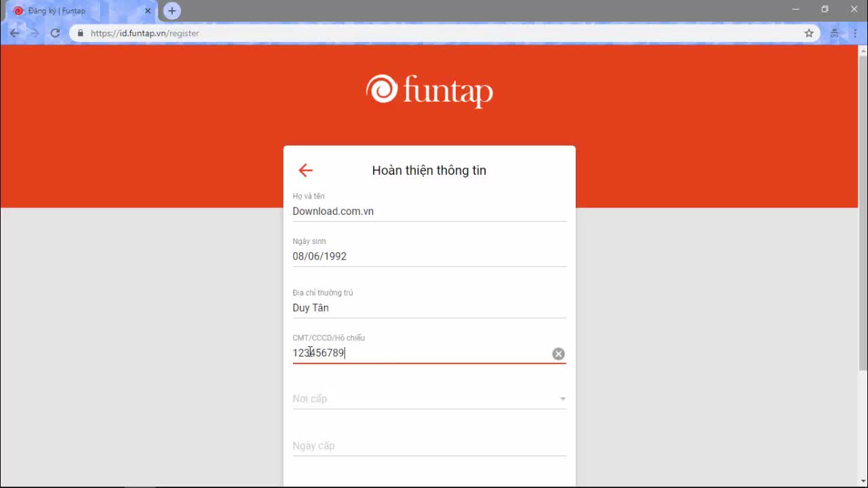Edit the Địa chỉ thường trú field
Viewport: 868px width, 488px height.
pyautogui.click(x=429, y=308)
